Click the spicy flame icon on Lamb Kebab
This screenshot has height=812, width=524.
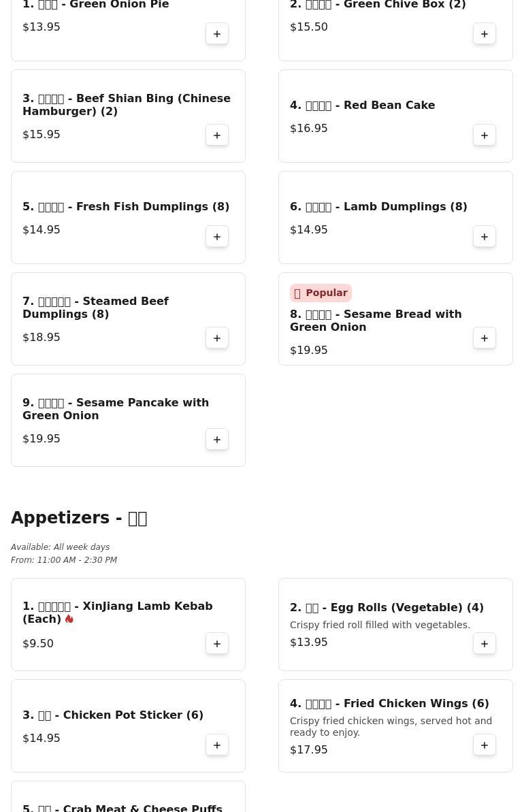pyautogui.click(x=69, y=619)
